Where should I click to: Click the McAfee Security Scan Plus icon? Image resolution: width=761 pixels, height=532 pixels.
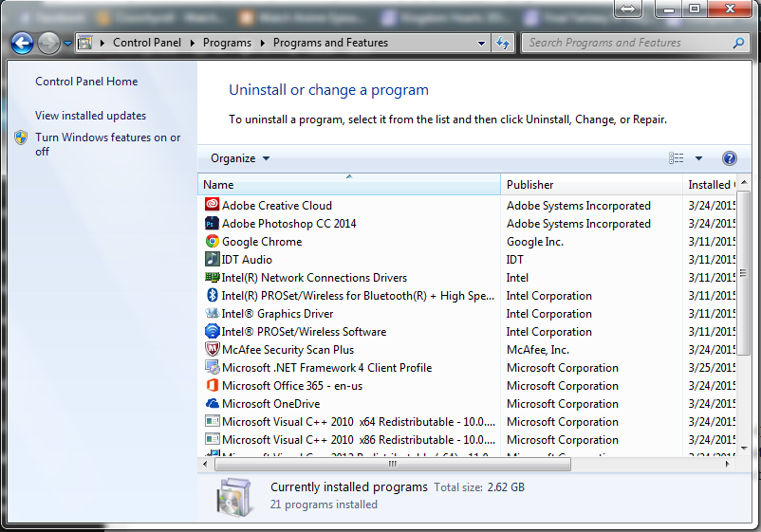pos(213,349)
